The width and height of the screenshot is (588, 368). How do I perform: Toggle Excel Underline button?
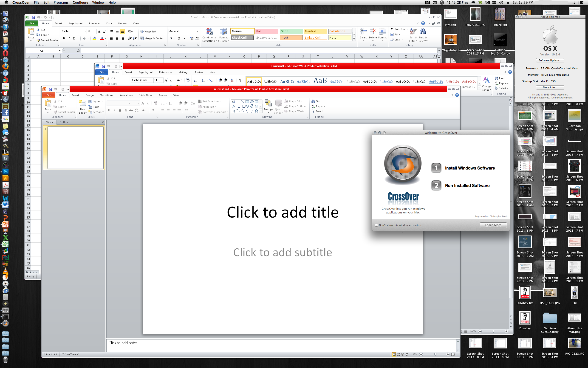74,38
